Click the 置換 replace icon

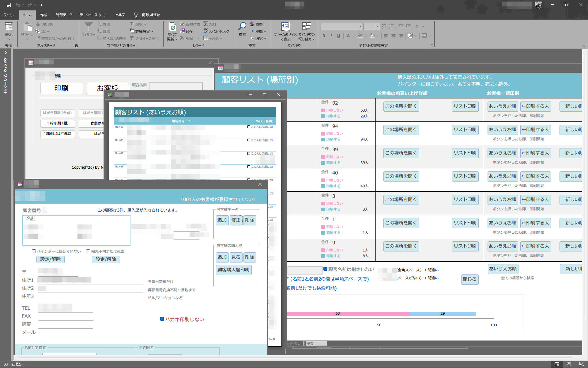click(x=256, y=24)
